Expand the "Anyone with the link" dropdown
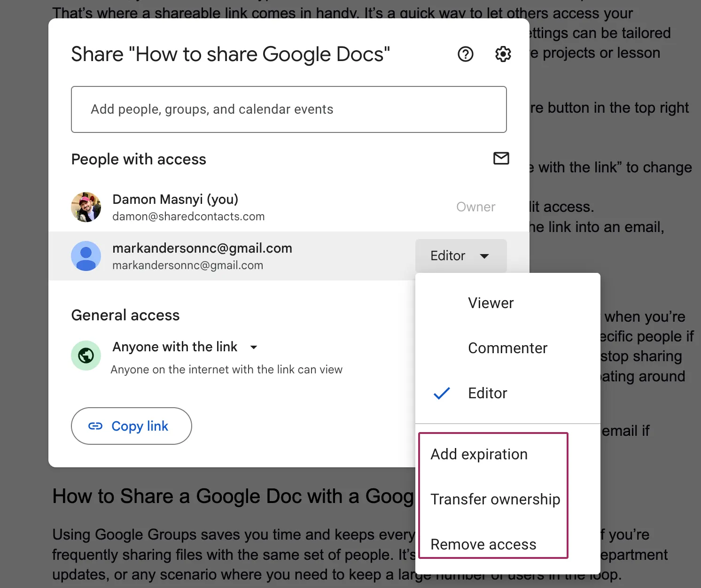The image size is (701, 588). pos(253,347)
